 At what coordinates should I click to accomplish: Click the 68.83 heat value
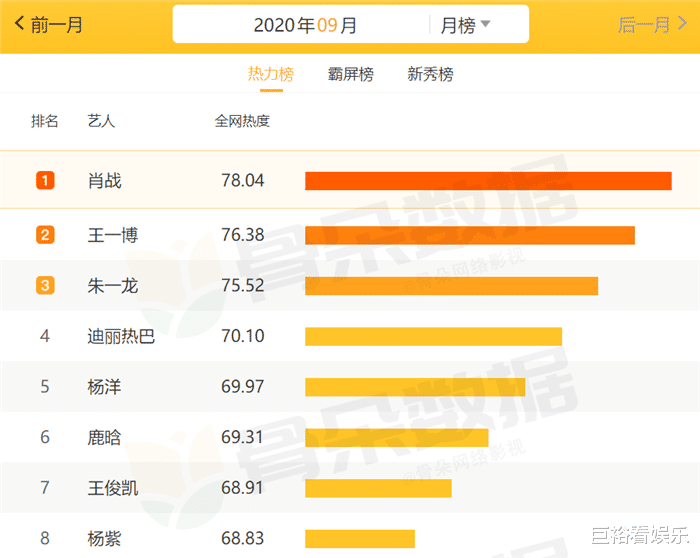pos(243,538)
